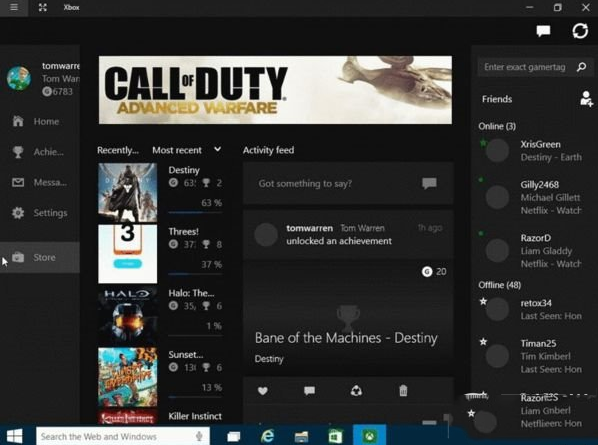Image resolution: width=598 pixels, height=445 pixels.
Task: Open the hamburger menu button
Action: 14,7
